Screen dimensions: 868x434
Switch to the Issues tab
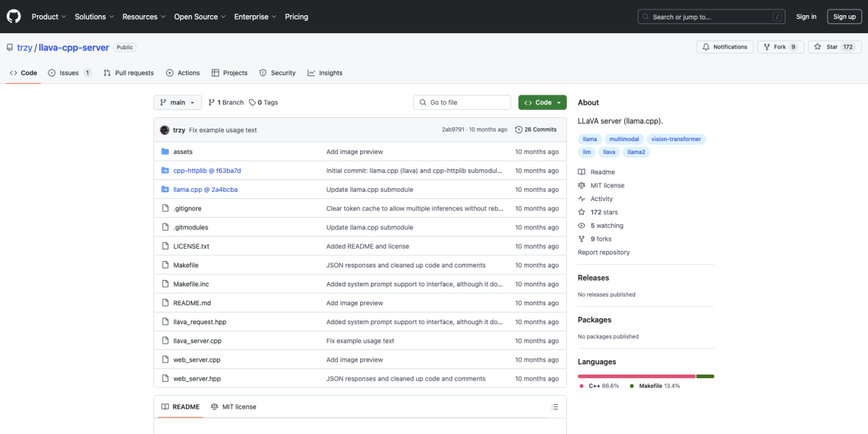pyautogui.click(x=69, y=73)
